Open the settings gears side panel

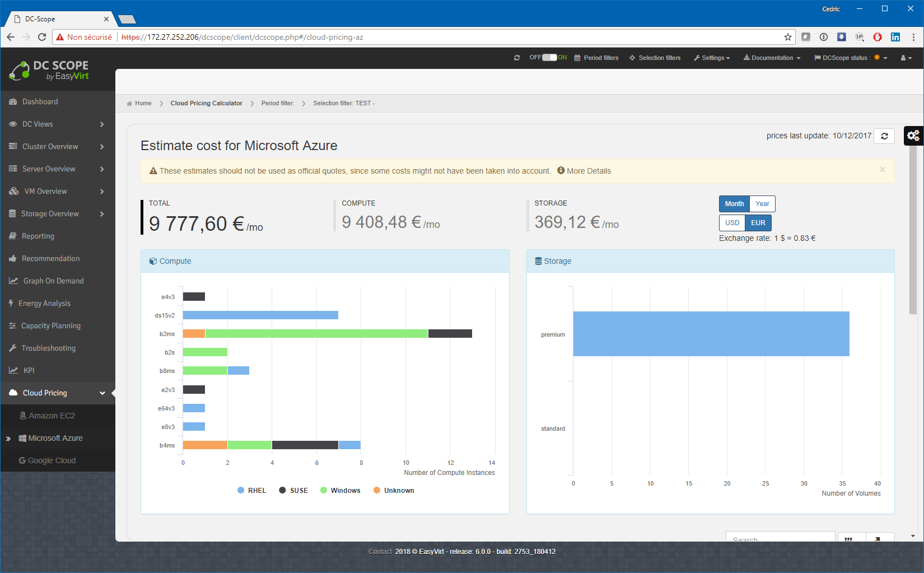913,136
